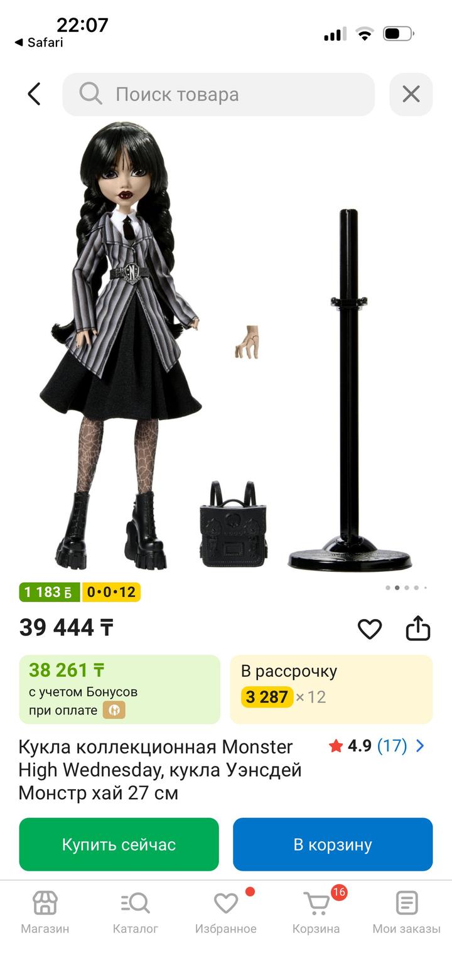The image size is (452, 980).
Task: Tap the back arrow icon
Action: tap(34, 94)
